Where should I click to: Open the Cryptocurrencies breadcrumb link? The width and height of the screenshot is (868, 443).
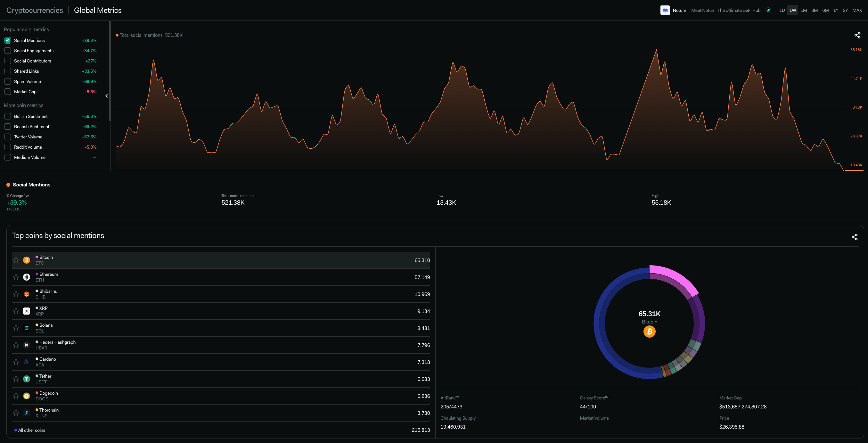point(35,10)
